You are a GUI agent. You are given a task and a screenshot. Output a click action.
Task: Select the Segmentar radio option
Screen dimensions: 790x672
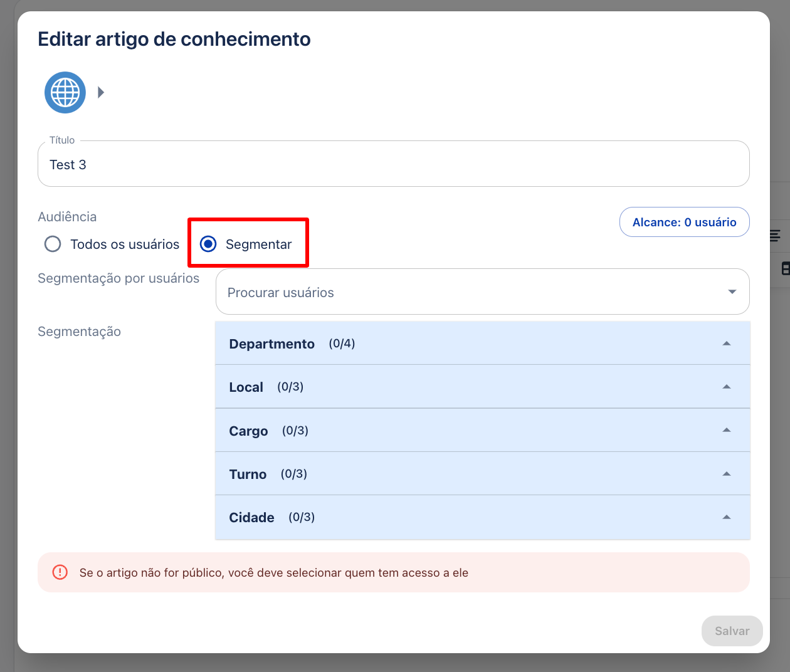209,244
